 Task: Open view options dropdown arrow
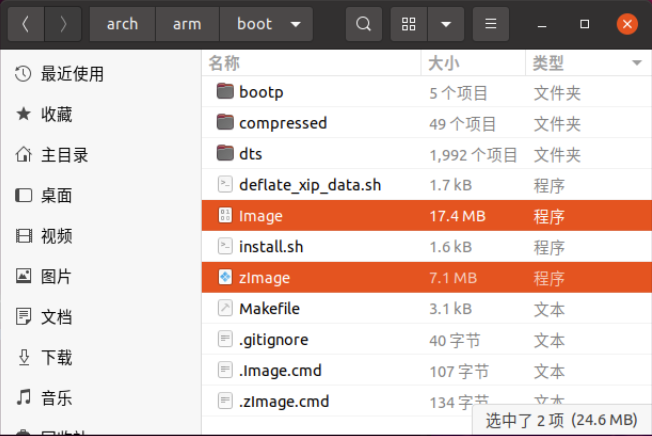[x=446, y=24]
